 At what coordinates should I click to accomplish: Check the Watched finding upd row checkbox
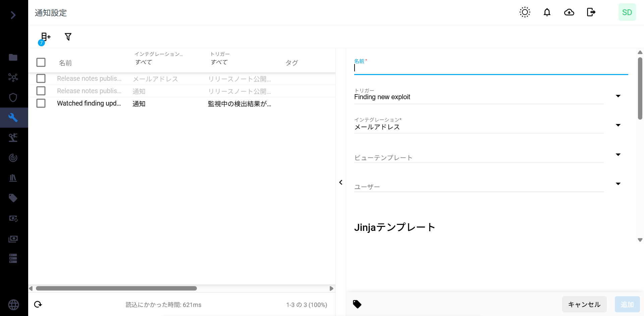click(x=41, y=103)
